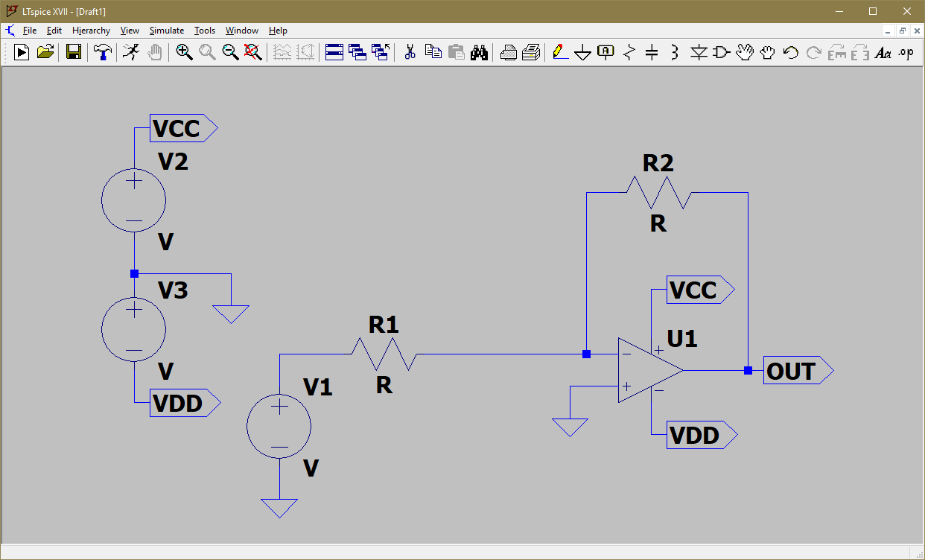This screenshot has width=925, height=560.
Task: Select the Place Resistor tool
Action: pos(629,52)
